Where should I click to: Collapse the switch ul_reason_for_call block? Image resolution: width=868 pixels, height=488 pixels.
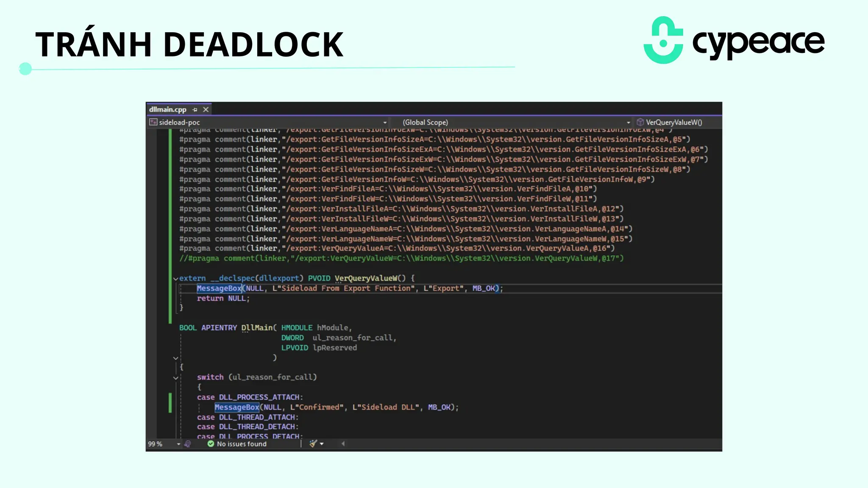(x=175, y=378)
